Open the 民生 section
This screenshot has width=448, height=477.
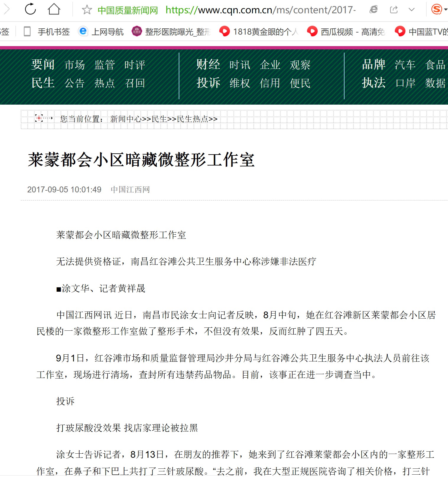point(43,83)
